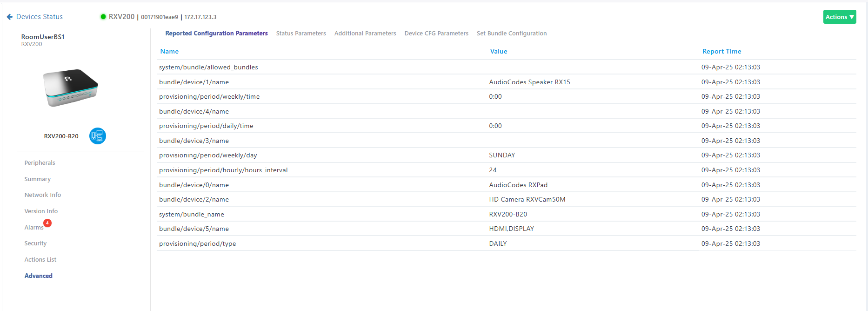The image size is (868, 311).
Task: Select Advanced in the side menu
Action: 39,276
